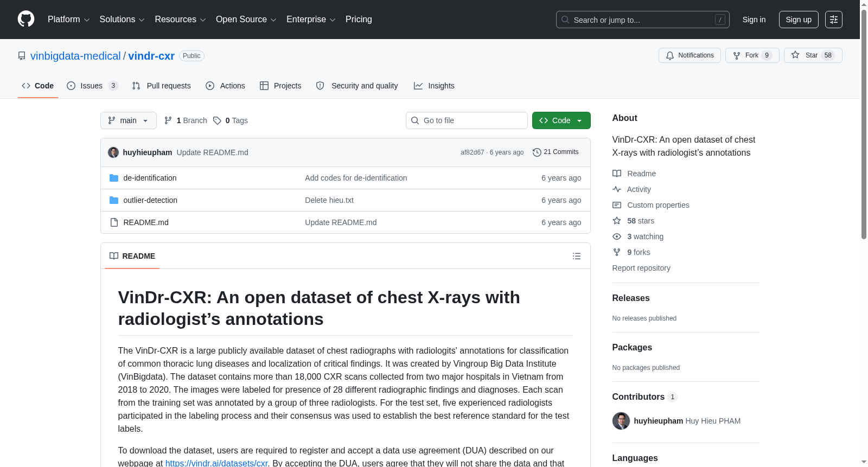Click the shield icon on Security tab

[x=320, y=86]
